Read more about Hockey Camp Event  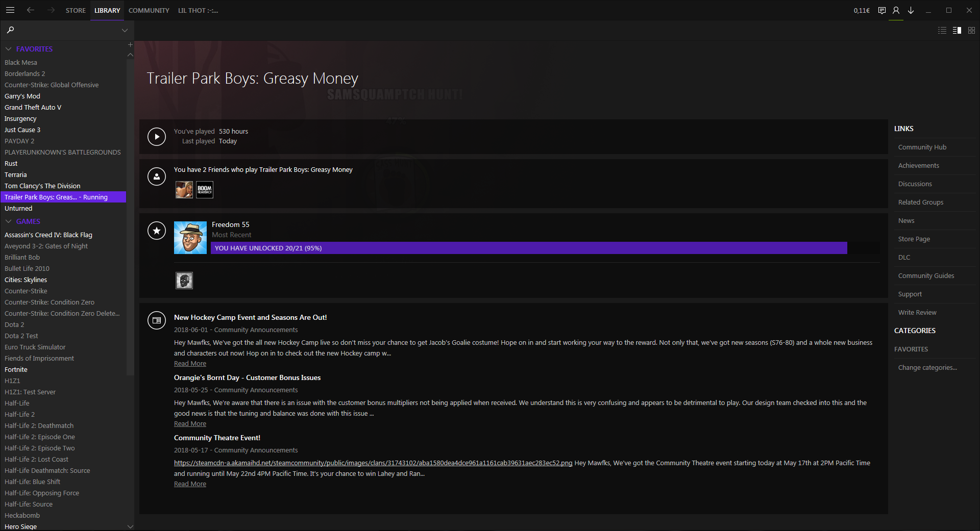pos(190,364)
